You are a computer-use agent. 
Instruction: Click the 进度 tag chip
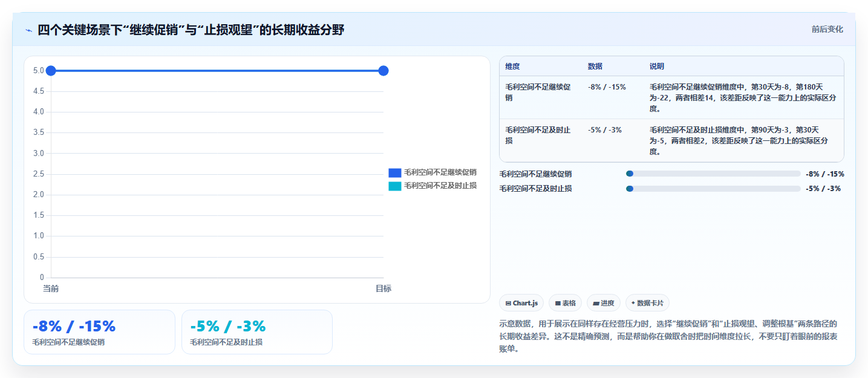[x=604, y=303]
